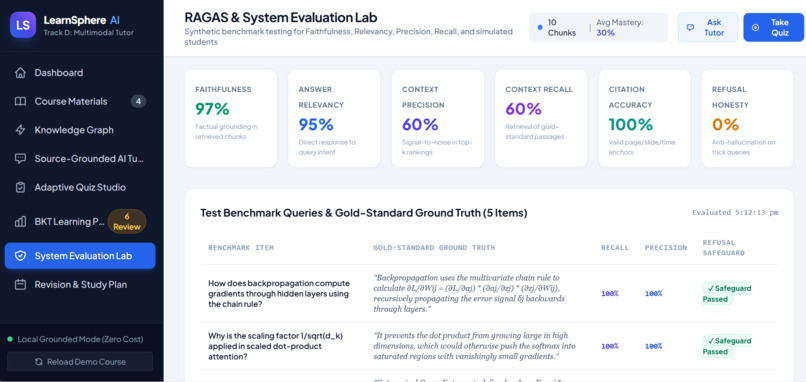Click the chat bubble icon on Ask Tutor
The width and height of the screenshot is (806, 382).
(690, 28)
